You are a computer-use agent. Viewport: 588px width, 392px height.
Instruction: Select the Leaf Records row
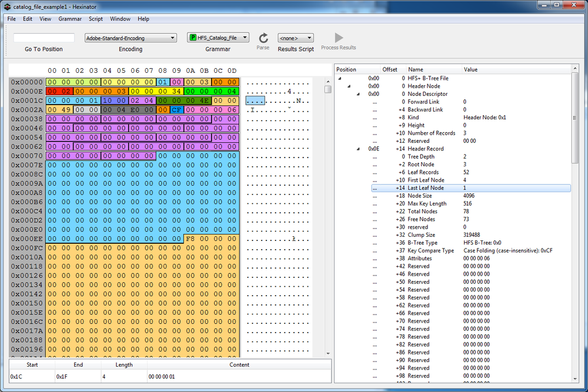tap(472, 172)
